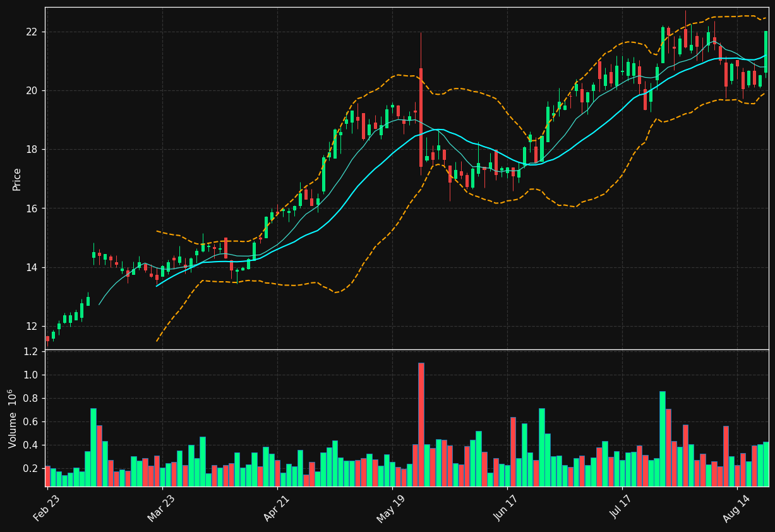Click the 1.0 volume tick label
Image resolution: width=775 pixels, height=532 pixels.
coord(31,375)
